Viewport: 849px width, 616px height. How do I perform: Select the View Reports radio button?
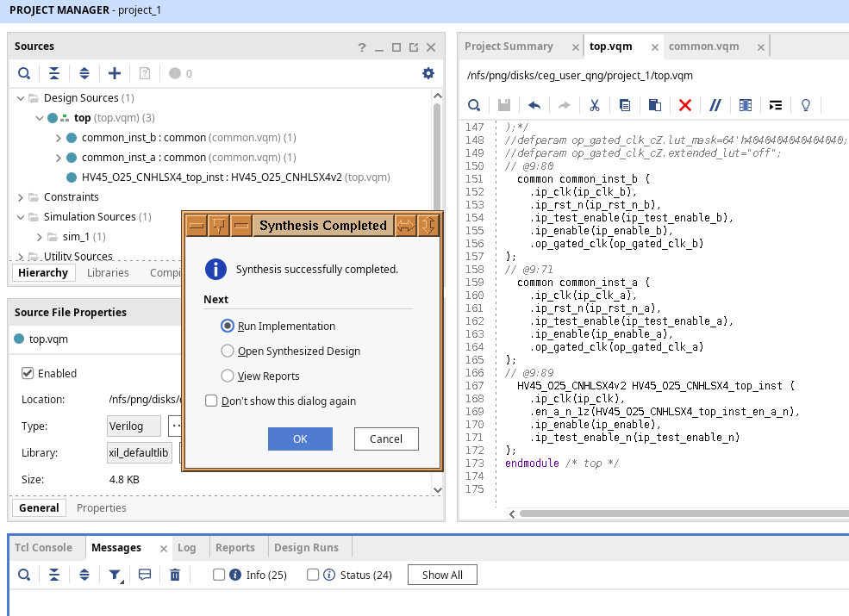tap(228, 376)
